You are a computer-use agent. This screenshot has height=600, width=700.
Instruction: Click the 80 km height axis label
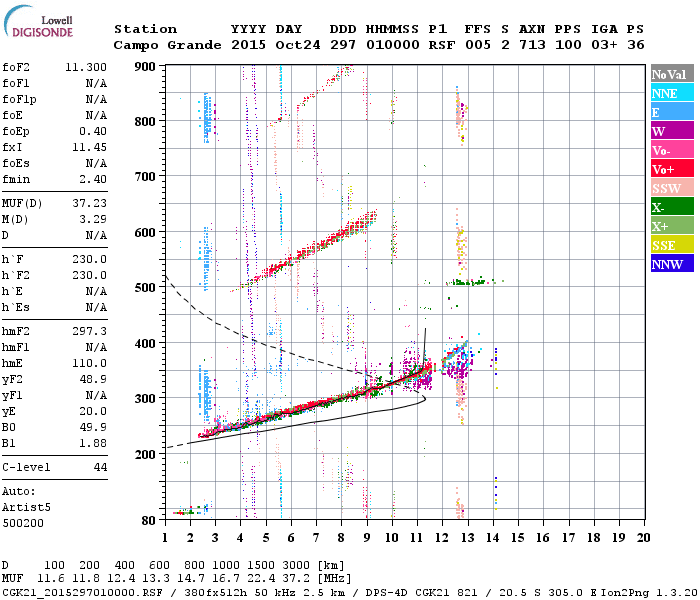tap(149, 520)
